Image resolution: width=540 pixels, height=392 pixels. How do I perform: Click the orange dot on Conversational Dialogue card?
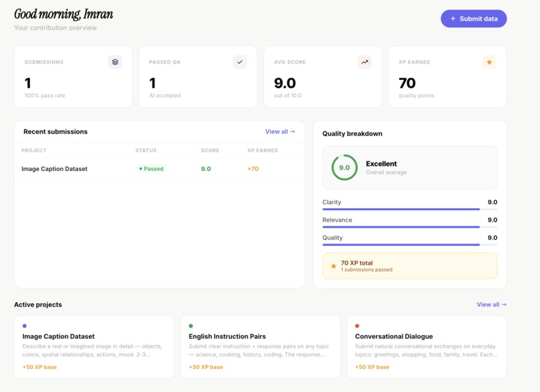click(x=357, y=326)
